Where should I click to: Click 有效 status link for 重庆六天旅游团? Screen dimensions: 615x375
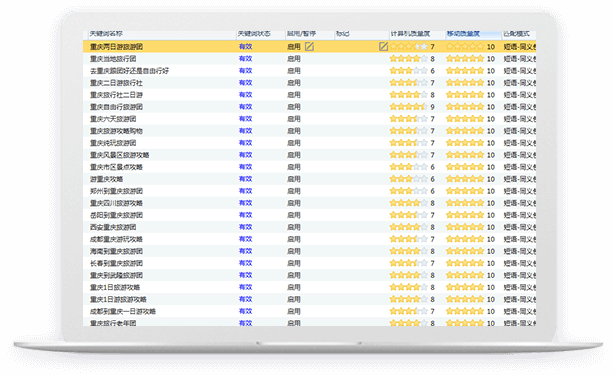(x=246, y=119)
